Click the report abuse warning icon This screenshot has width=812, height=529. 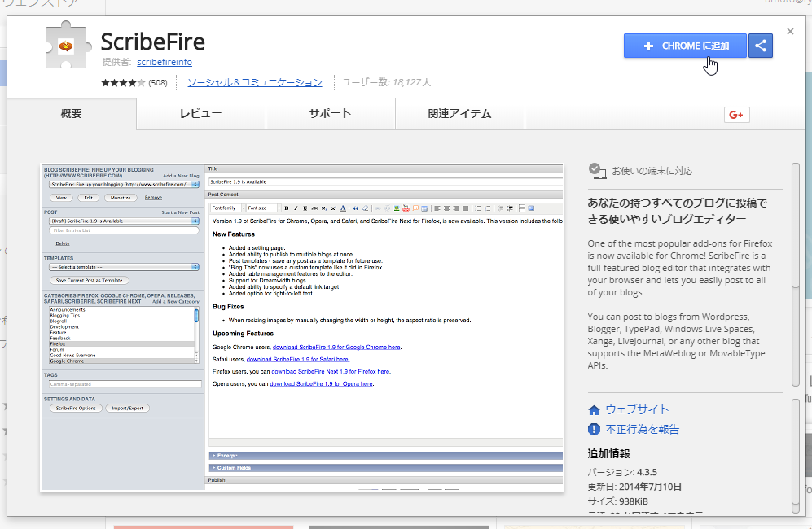click(x=594, y=430)
